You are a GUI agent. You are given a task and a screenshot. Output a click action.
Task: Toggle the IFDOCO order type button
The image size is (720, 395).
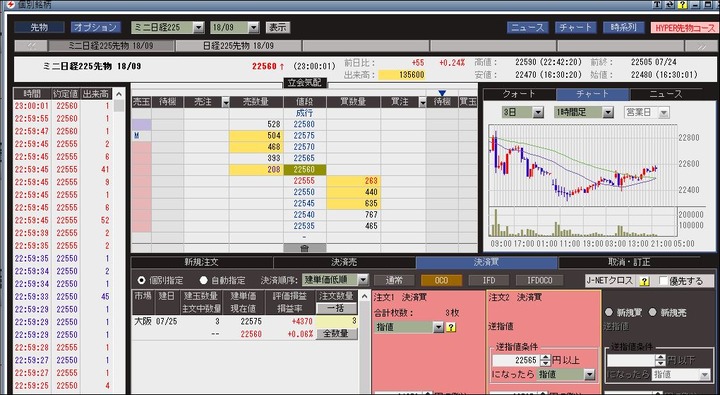pos(540,280)
